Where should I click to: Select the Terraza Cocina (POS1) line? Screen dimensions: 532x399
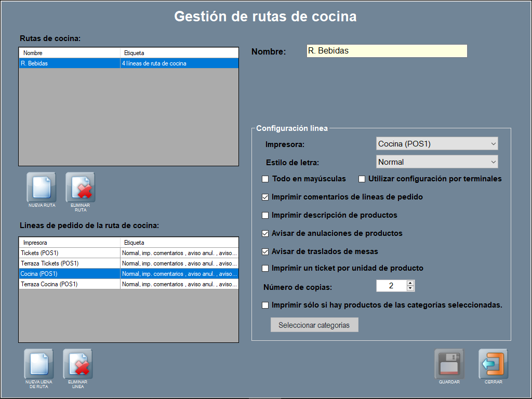[69, 284]
